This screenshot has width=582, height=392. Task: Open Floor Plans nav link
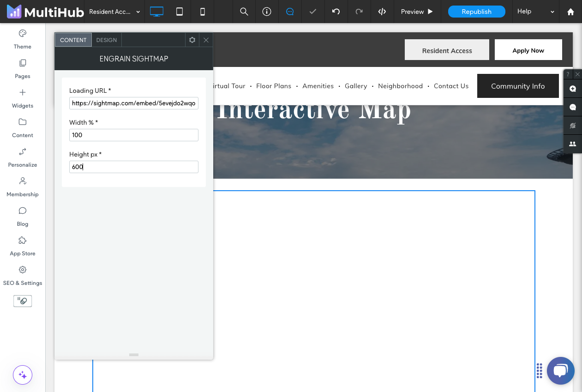pyautogui.click(x=274, y=86)
